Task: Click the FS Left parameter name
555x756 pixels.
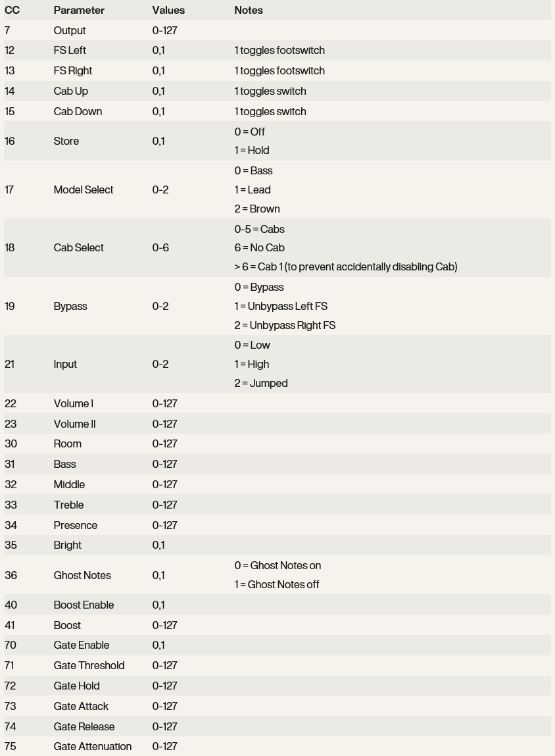Action: 70,51
